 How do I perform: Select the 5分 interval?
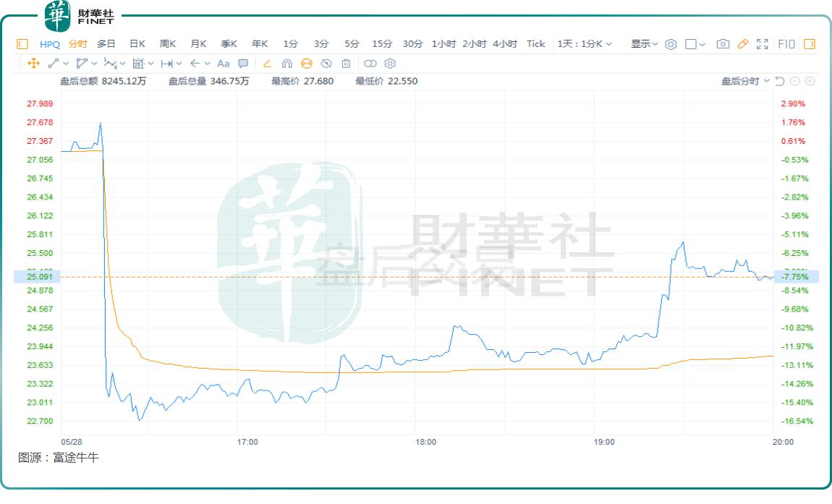click(x=352, y=44)
